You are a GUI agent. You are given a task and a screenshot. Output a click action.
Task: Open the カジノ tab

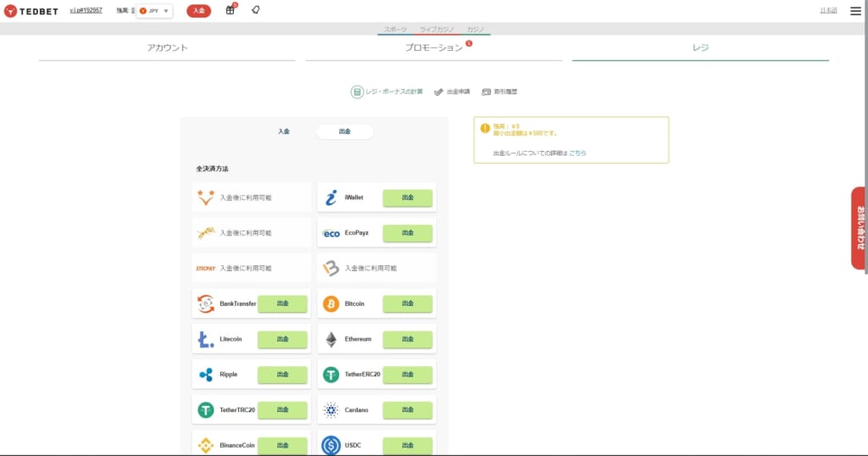coord(475,30)
